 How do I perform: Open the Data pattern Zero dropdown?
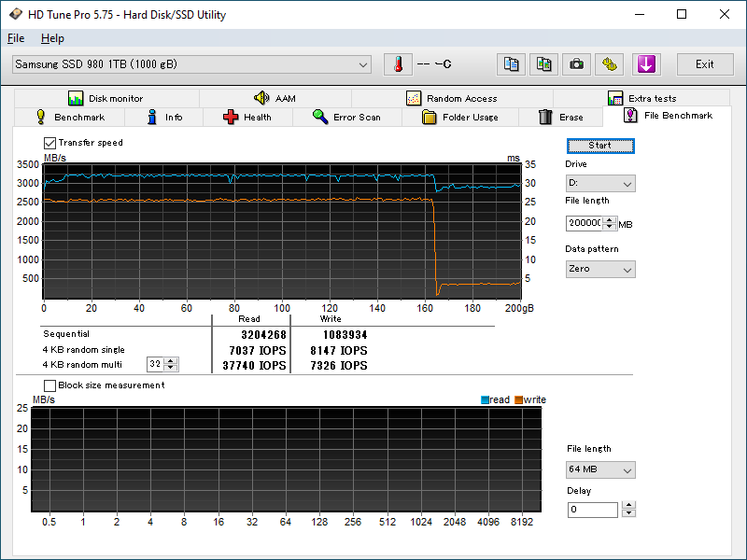coord(600,269)
